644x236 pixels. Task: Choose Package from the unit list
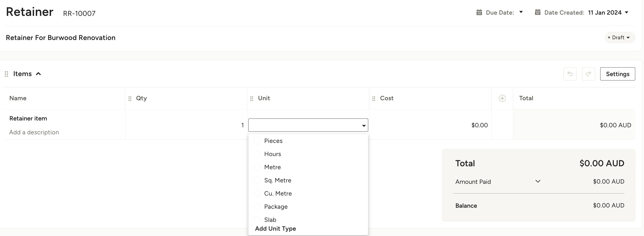276,207
